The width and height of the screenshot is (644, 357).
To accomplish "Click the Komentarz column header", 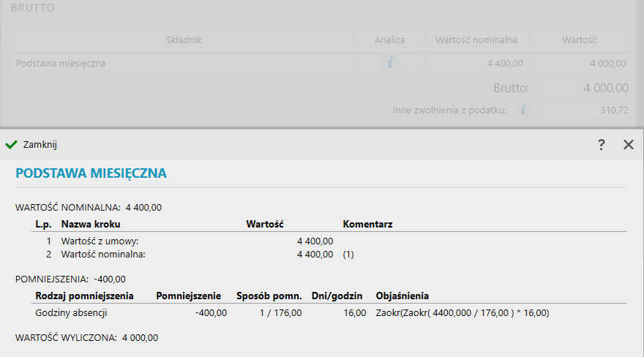I will coord(367,224).
